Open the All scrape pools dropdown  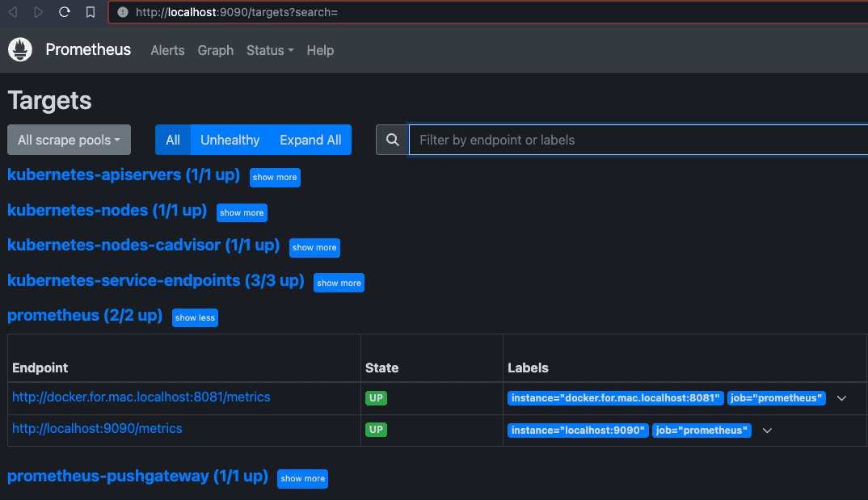coord(70,140)
